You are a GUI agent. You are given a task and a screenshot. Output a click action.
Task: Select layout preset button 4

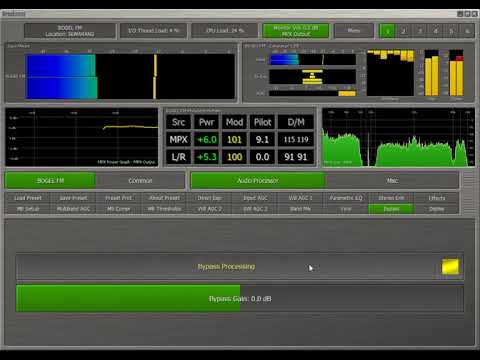point(435,31)
